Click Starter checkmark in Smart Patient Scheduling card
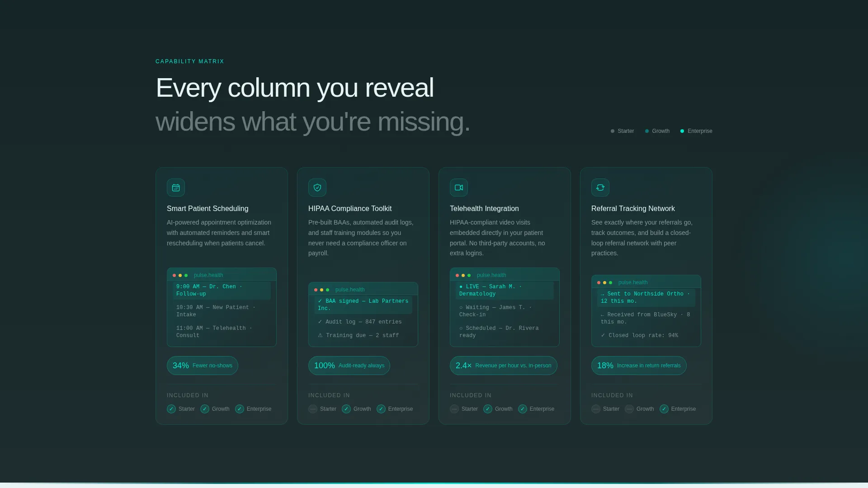This screenshot has height=488, width=868. [x=171, y=409]
